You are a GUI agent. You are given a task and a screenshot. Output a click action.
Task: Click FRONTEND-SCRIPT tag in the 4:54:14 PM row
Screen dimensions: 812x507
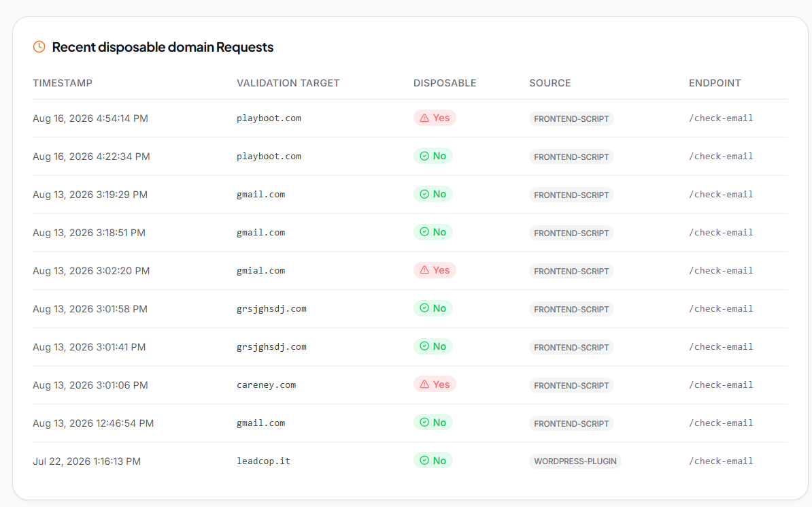[x=571, y=118]
